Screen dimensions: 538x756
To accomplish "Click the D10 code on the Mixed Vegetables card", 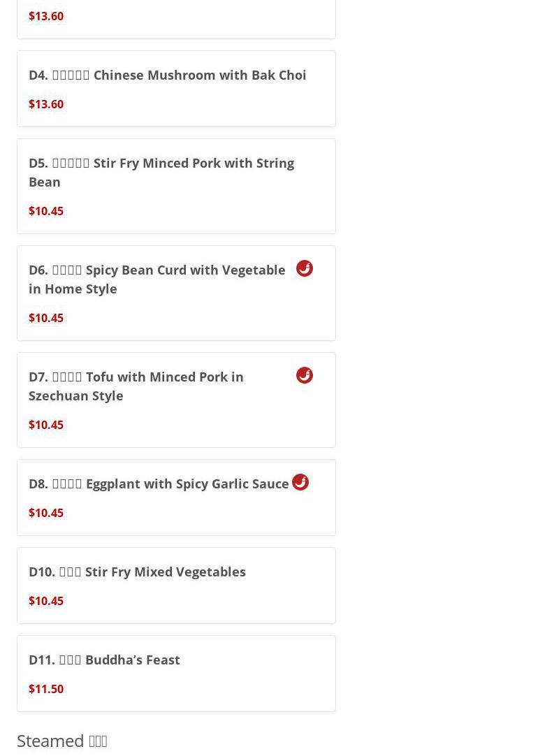I will (x=41, y=572).
